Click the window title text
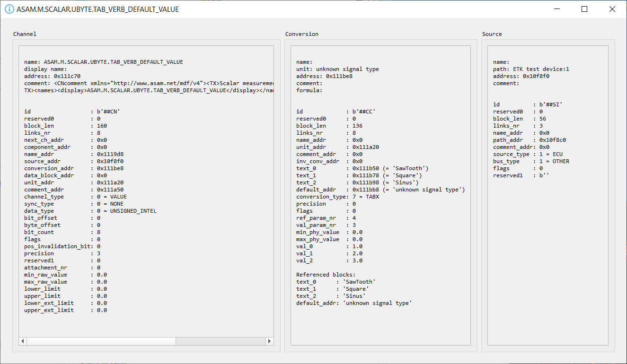Image resolution: width=627 pixels, height=364 pixels. coord(97,9)
